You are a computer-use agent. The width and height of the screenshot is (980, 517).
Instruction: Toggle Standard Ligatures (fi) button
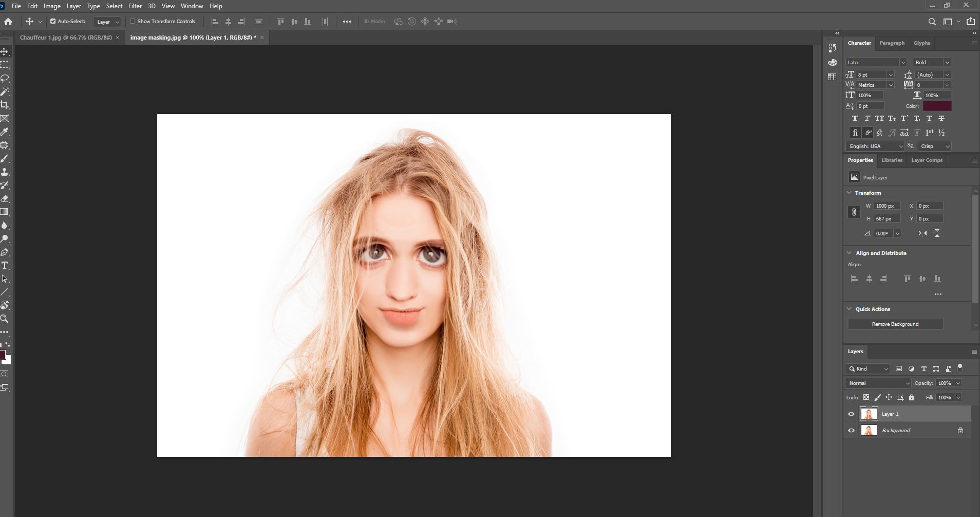(x=855, y=133)
